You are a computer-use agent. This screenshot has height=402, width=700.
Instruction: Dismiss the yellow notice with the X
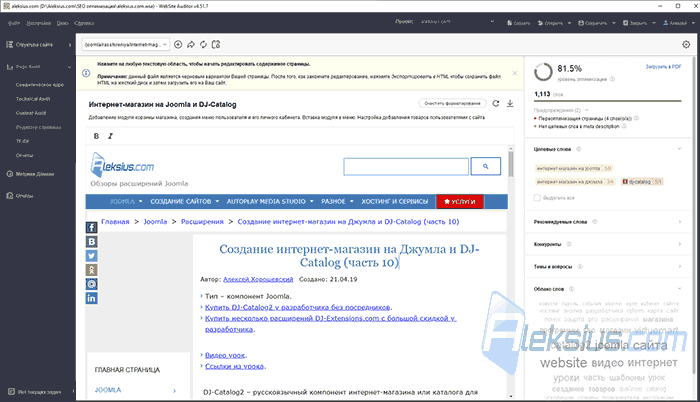click(515, 73)
